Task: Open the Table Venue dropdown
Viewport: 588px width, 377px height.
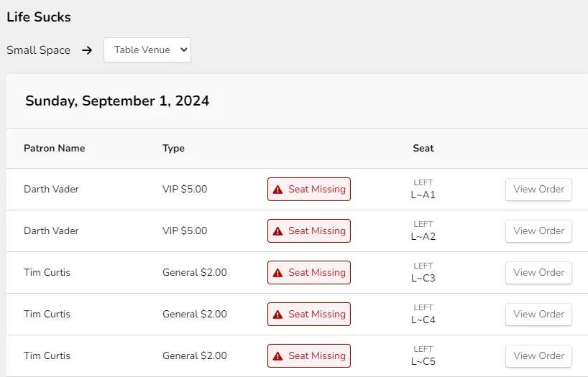Action: click(x=147, y=50)
